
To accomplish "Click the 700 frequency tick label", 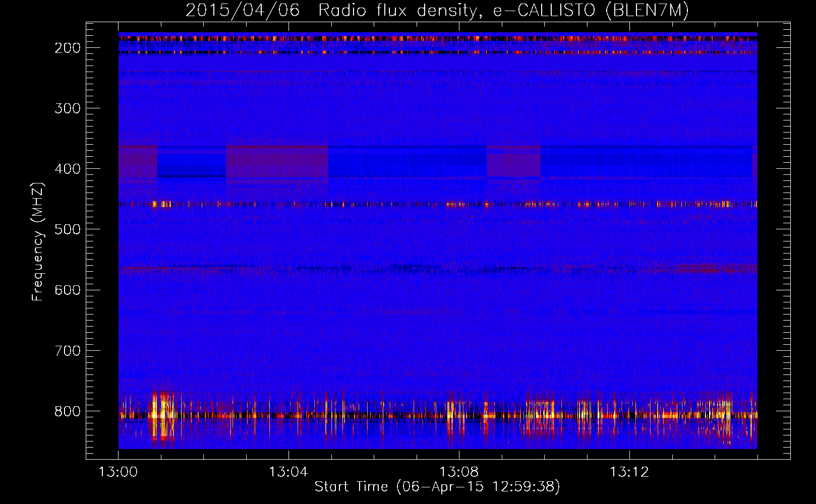I will click(68, 350).
